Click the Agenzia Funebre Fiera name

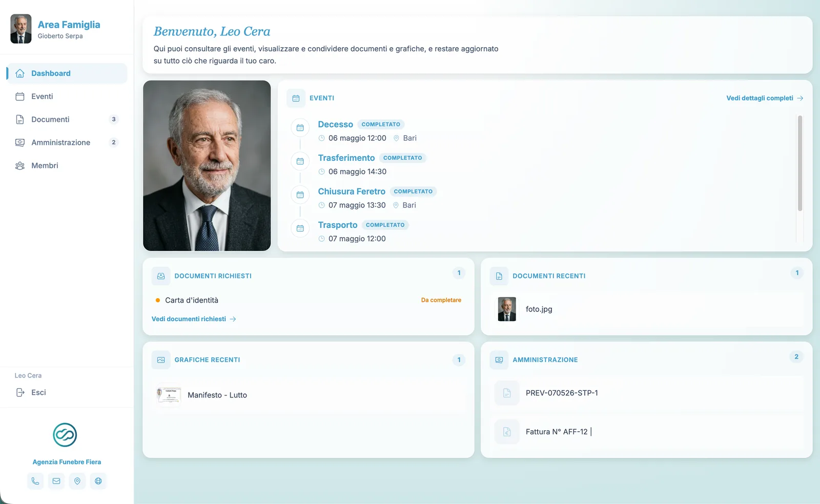click(67, 462)
